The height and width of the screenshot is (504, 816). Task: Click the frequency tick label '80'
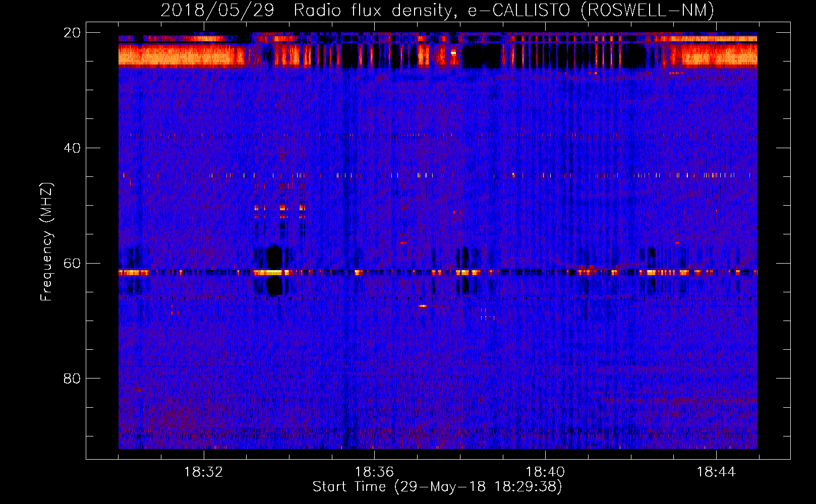pos(72,379)
